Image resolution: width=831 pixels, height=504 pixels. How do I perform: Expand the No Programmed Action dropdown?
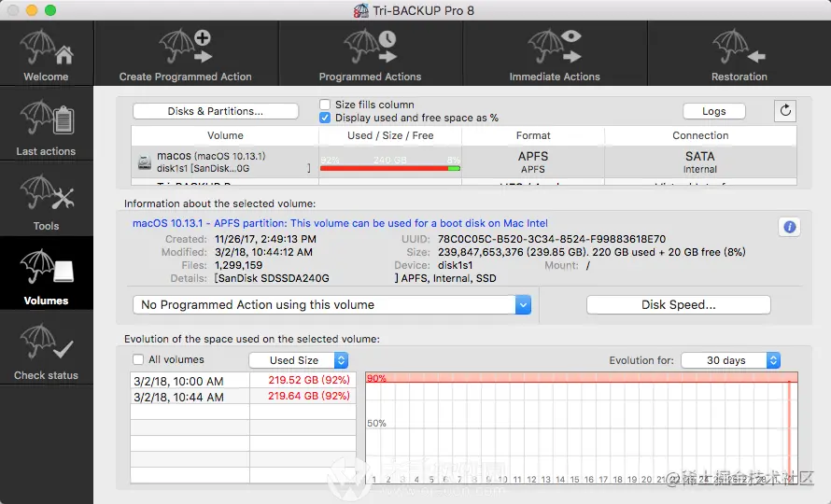click(331, 304)
